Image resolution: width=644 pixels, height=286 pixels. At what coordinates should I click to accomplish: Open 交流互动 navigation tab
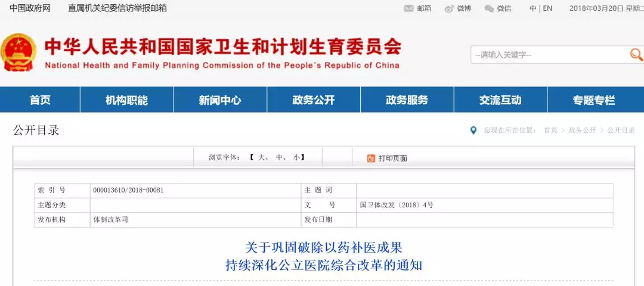500,100
